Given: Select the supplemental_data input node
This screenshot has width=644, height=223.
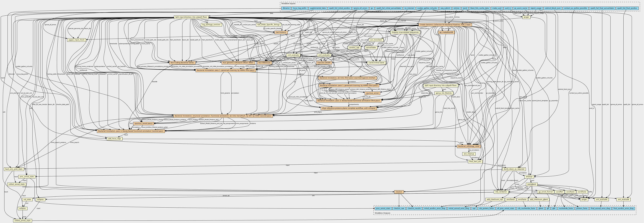Looking at the screenshot, I should click(318, 8).
